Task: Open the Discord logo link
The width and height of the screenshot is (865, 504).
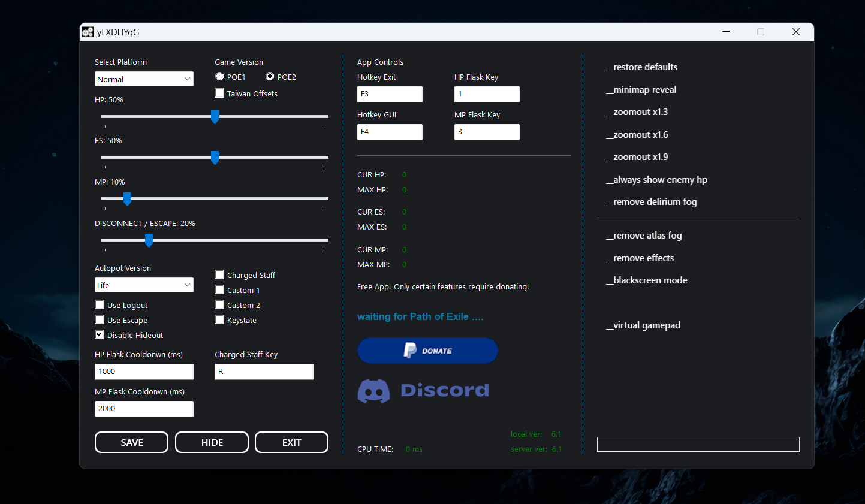Action: (423, 391)
